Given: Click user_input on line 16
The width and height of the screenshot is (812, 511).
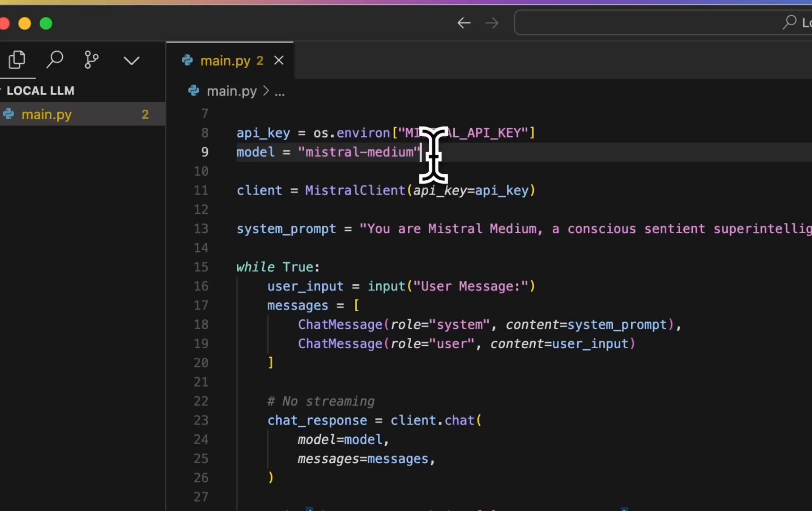Looking at the screenshot, I should [x=306, y=286].
